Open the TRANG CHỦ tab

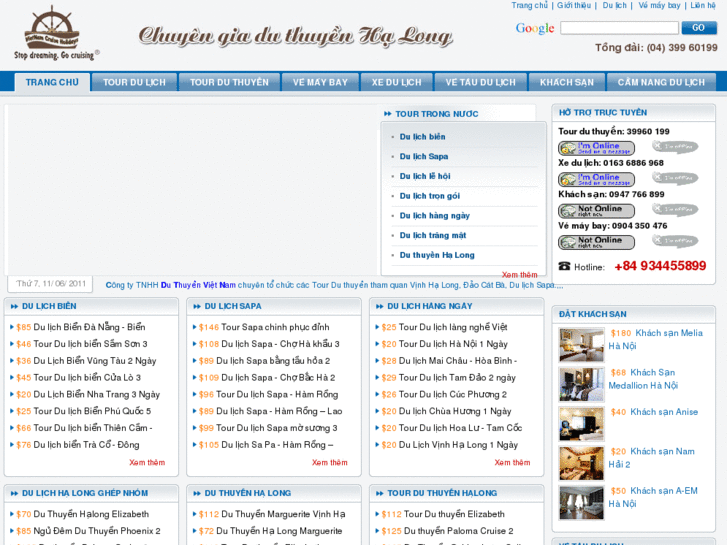coord(52,82)
